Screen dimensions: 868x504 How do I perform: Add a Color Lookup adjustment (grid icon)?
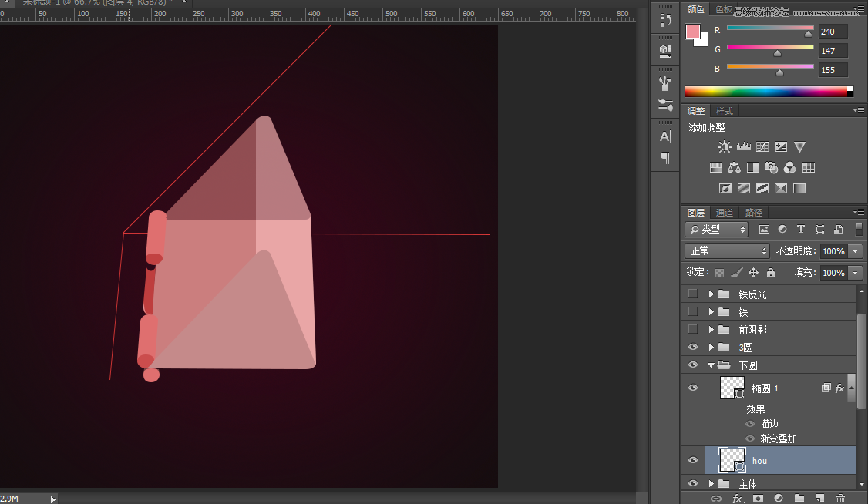(x=808, y=167)
